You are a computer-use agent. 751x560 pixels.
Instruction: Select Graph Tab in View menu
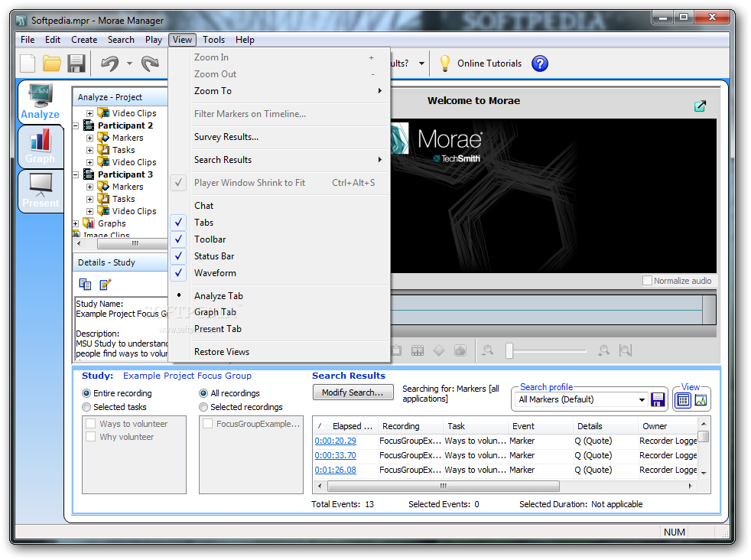click(280, 312)
